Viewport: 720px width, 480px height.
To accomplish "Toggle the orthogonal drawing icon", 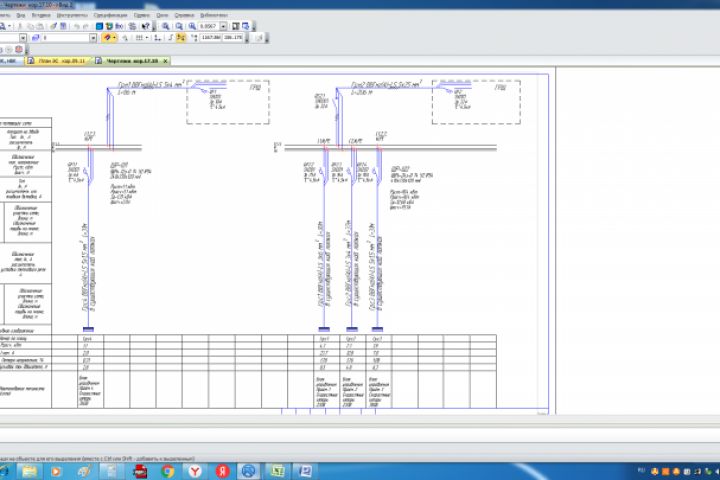I will coord(170,38).
